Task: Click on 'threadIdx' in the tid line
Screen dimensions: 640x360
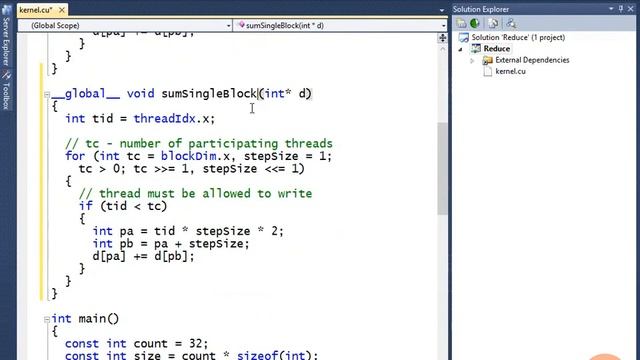Action: (x=164, y=118)
